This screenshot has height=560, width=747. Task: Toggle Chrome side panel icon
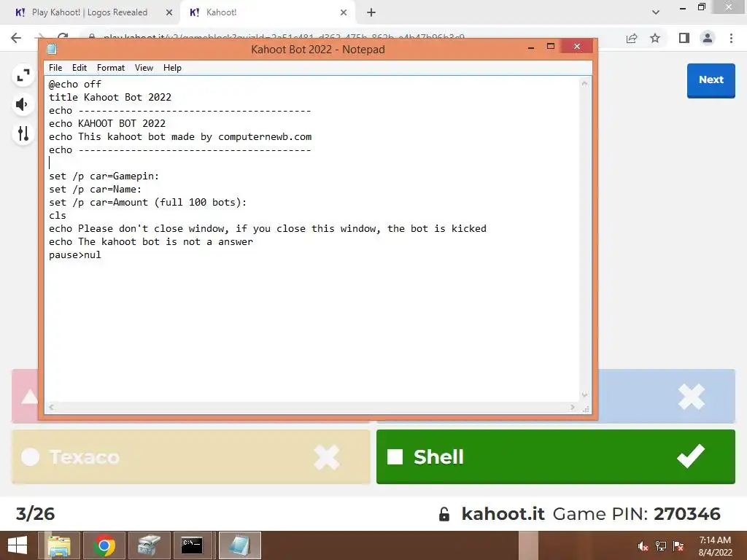click(684, 38)
